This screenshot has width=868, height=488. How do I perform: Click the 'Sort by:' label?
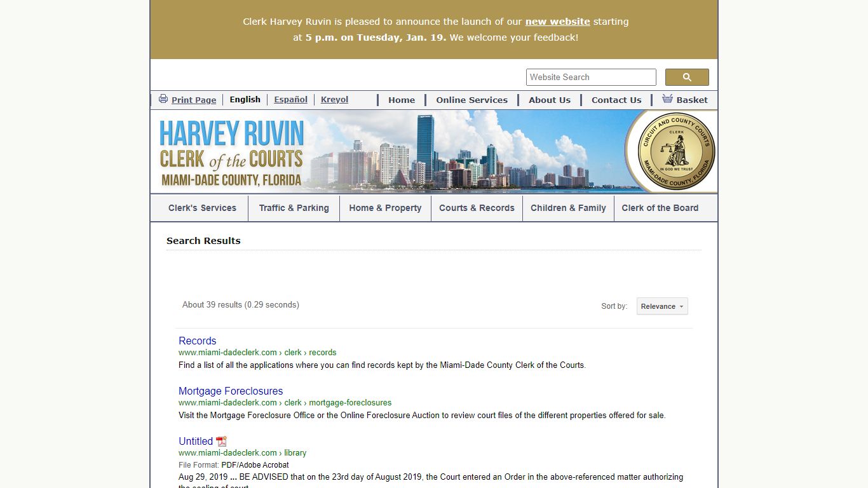coord(614,306)
